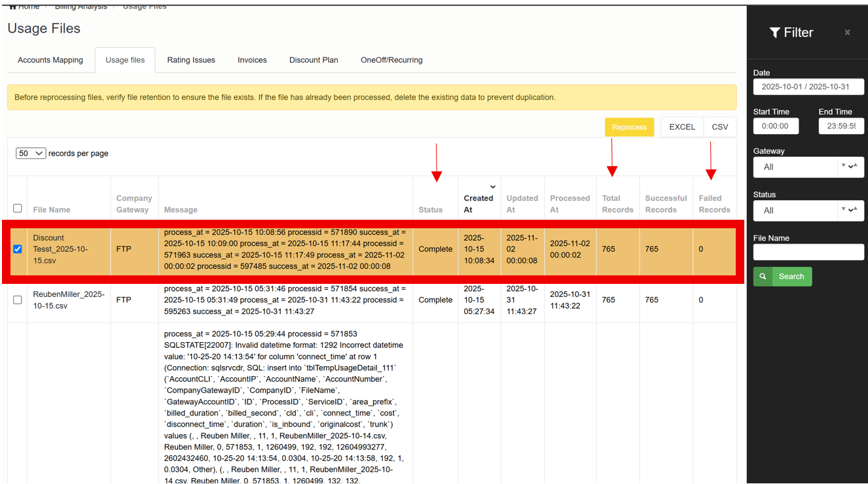Click the Home icon in breadcrumb

click(12, 7)
